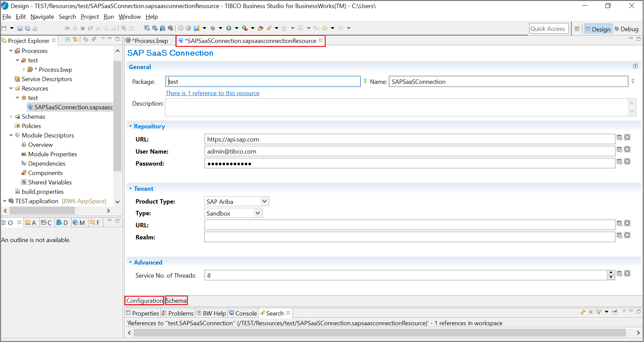Open the Window menu

[x=130, y=17]
